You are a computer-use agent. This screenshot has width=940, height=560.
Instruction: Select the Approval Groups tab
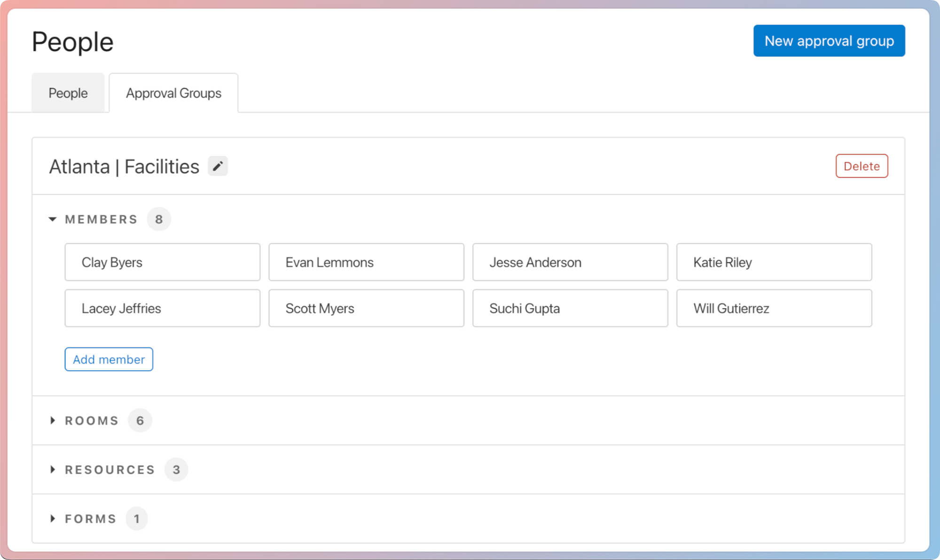[173, 93]
